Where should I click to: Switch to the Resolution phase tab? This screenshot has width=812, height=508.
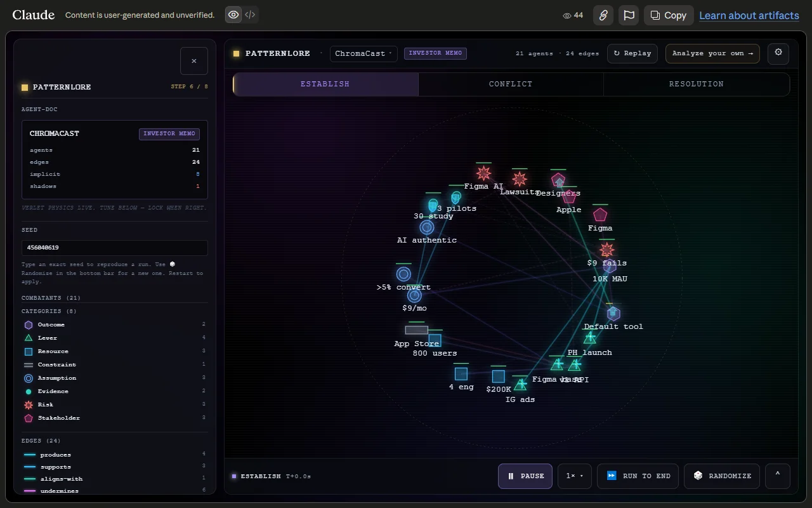click(x=697, y=84)
